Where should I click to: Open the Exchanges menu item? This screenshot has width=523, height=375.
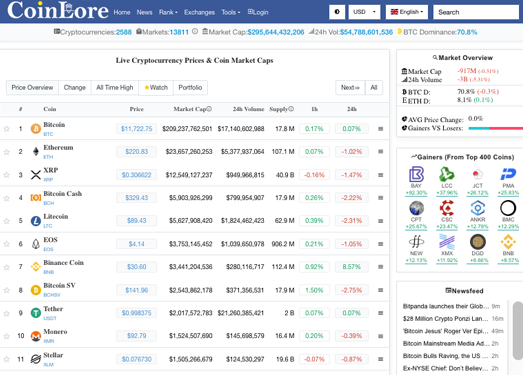click(199, 12)
